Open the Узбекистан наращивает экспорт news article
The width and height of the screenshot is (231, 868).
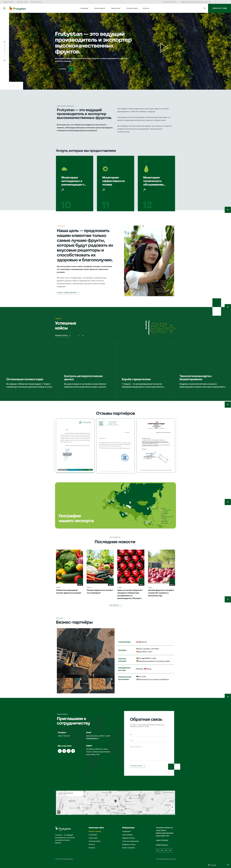coord(68,591)
